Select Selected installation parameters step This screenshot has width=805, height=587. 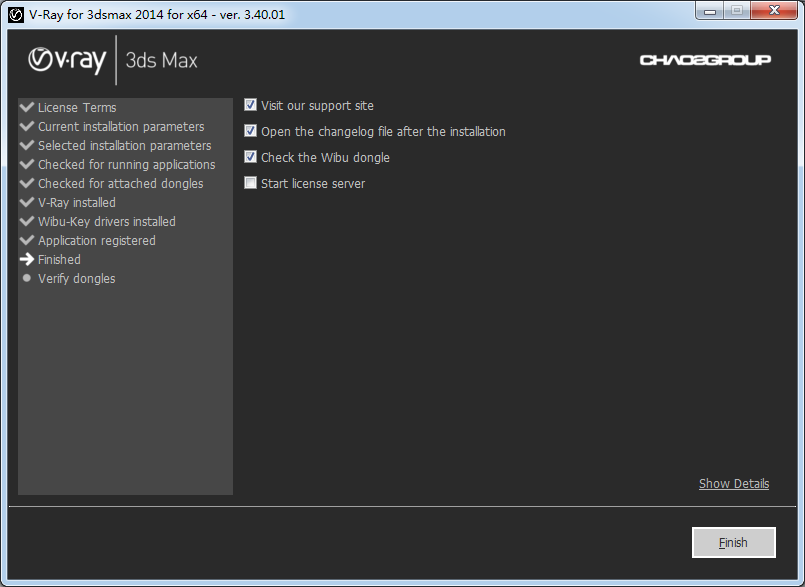pos(124,145)
